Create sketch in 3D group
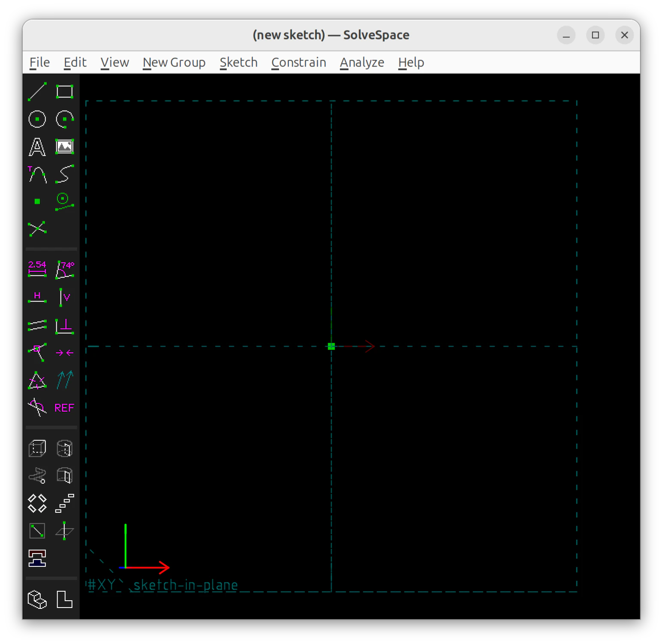662x644 pixels. (65, 531)
